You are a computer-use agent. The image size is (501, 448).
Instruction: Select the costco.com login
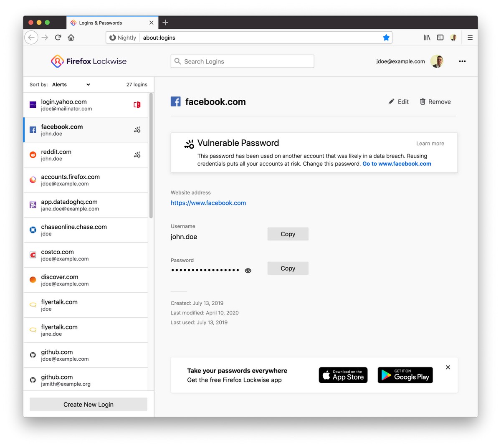pos(86,255)
